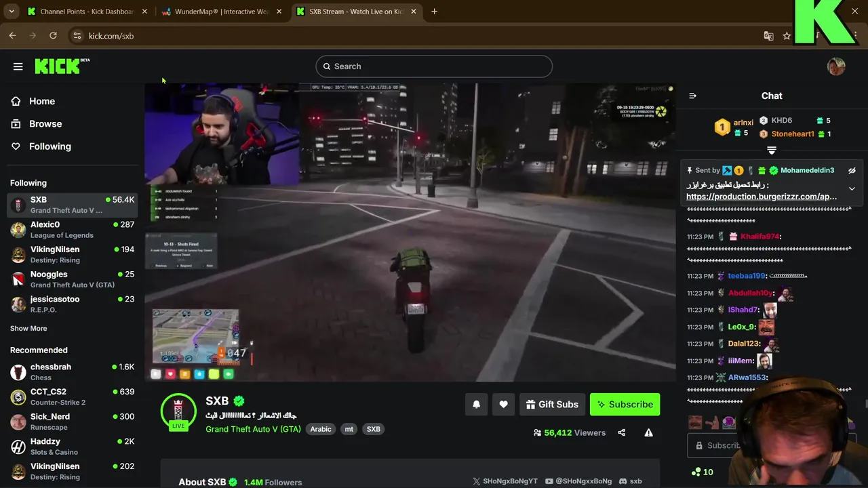Click username Le0x_9 in chat

tap(741, 327)
